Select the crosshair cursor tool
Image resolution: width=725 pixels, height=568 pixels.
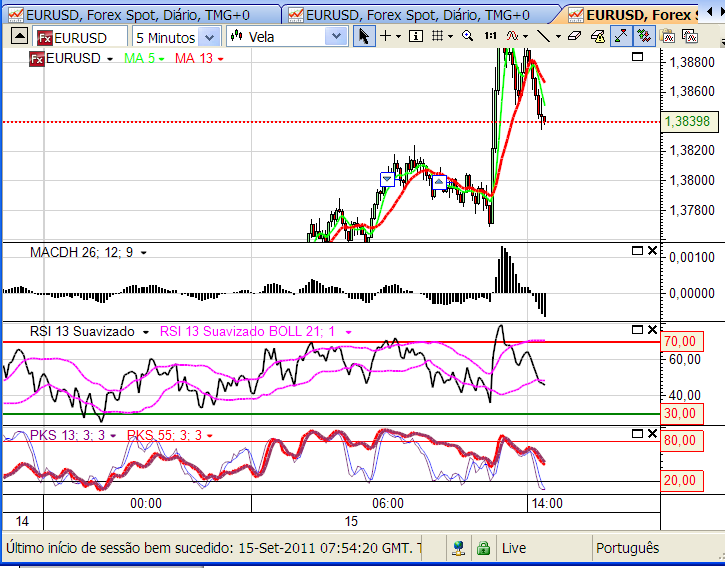385,36
